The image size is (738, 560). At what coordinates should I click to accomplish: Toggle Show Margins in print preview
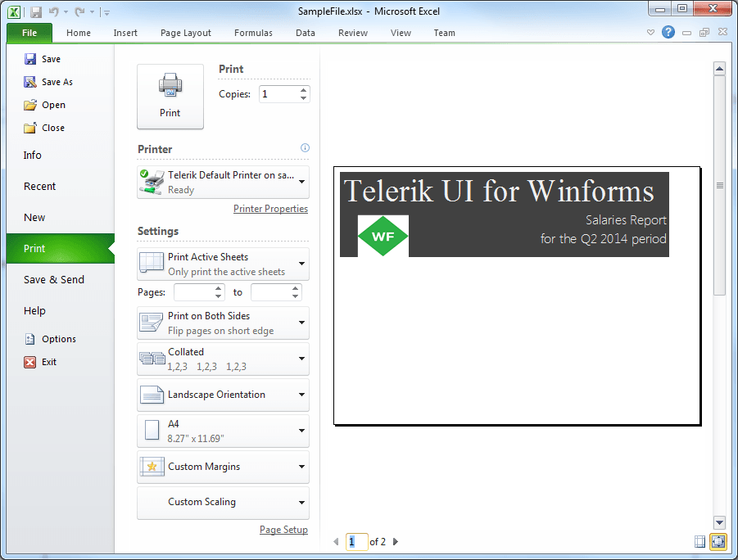click(700, 542)
